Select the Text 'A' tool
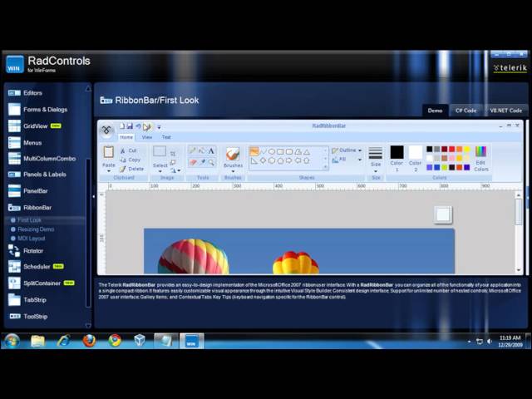The width and height of the screenshot is (532, 399). click(211, 150)
